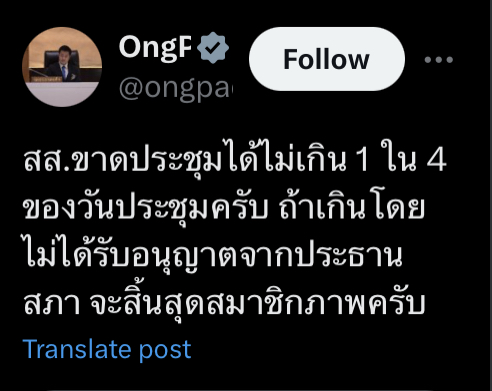This screenshot has width=492, height=391.
Task: Click the man in suit inside avatar
Action: (x=62, y=63)
